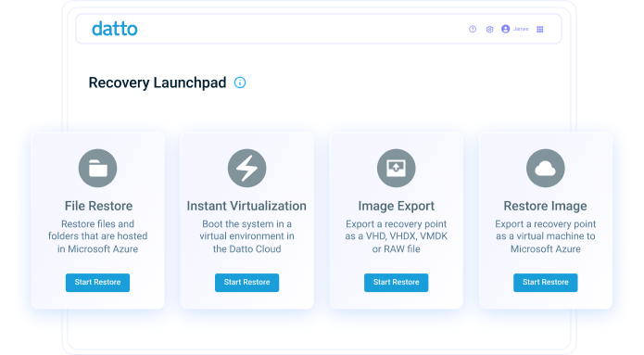The height and width of the screenshot is (355, 644).
Task: Click the Recovery Launchpad info icon
Action: (240, 82)
